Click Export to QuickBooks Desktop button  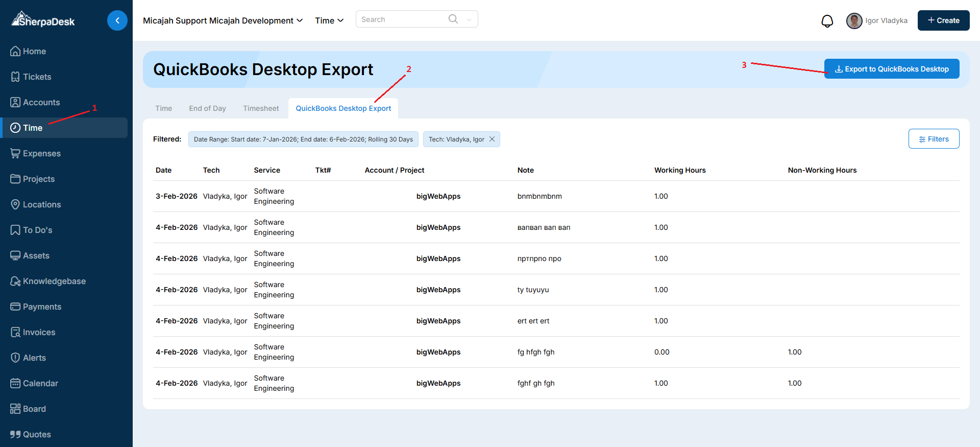point(892,69)
